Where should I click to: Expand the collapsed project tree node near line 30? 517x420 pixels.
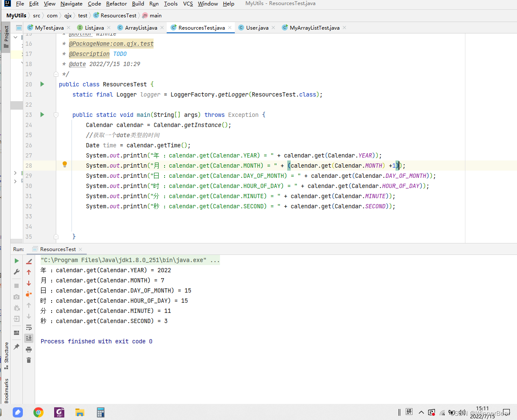click(x=16, y=181)
